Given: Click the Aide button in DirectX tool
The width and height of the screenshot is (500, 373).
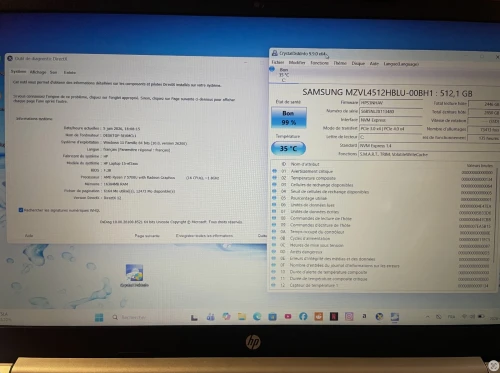Looking at the screenshot, I should coord(29,235).
